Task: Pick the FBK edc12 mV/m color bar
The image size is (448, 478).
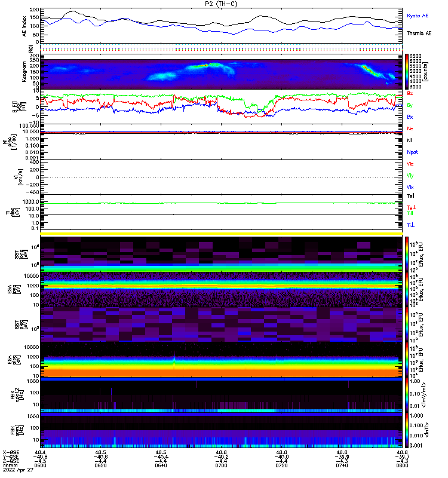Action: pyautogui.click(x=407, y=395)
